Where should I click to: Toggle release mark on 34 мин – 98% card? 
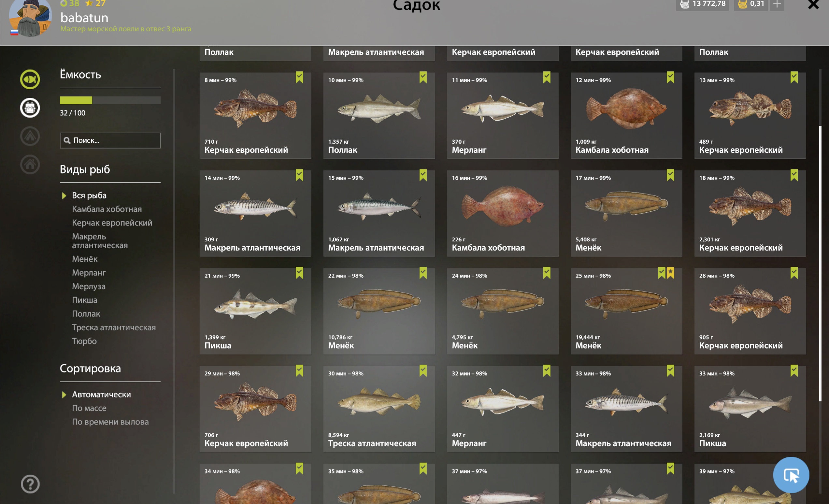click(x=299, y=469)
